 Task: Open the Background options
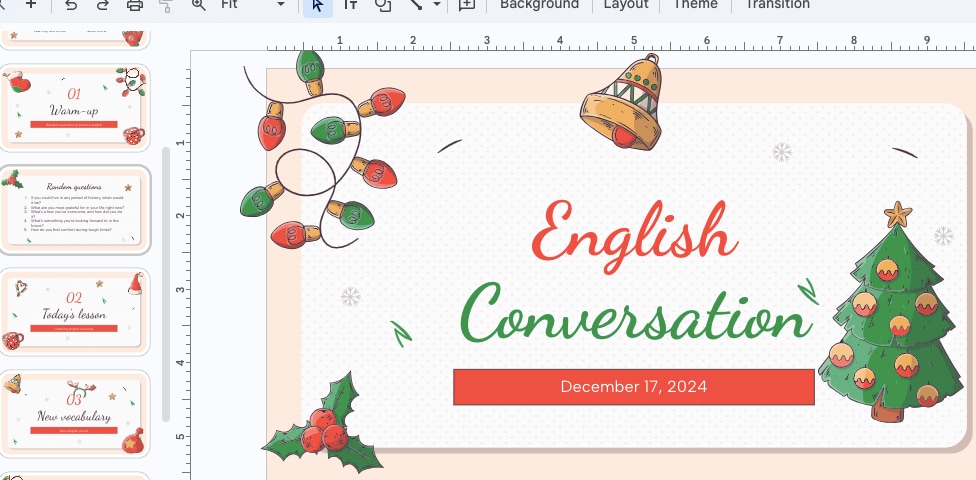point(539,4)
